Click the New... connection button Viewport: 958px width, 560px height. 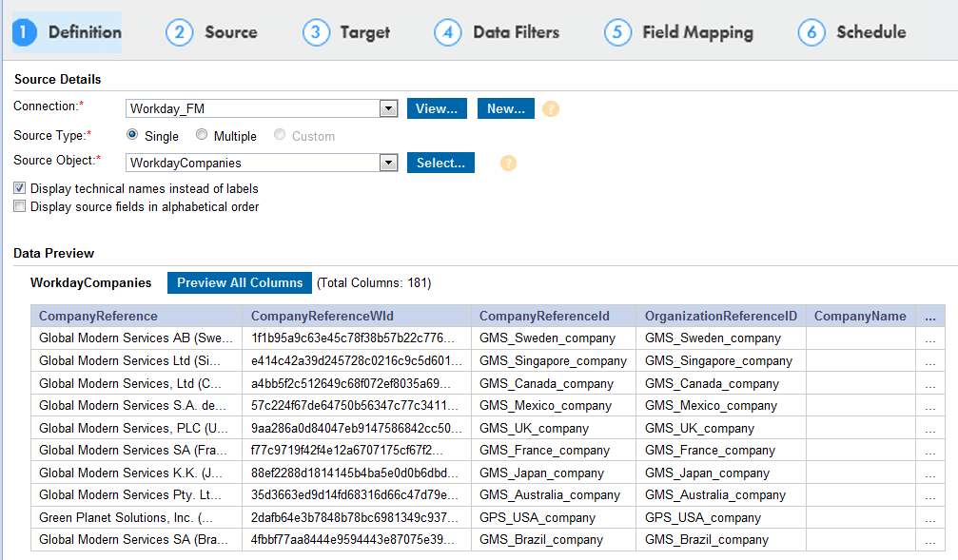(506, 108)
